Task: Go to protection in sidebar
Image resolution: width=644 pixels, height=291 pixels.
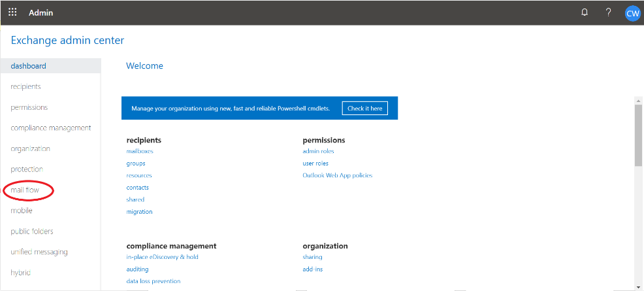Action: pyautogui.click(x=27, y=169)
